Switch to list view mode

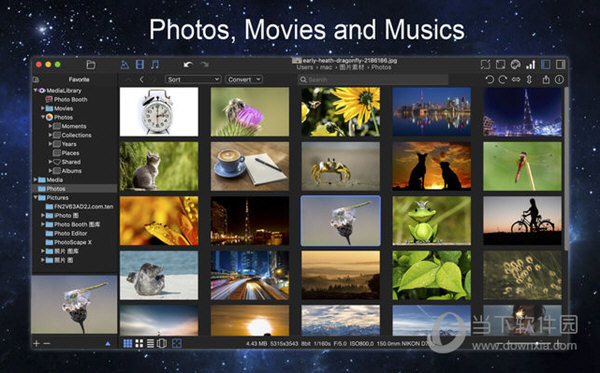coord(150,343)
